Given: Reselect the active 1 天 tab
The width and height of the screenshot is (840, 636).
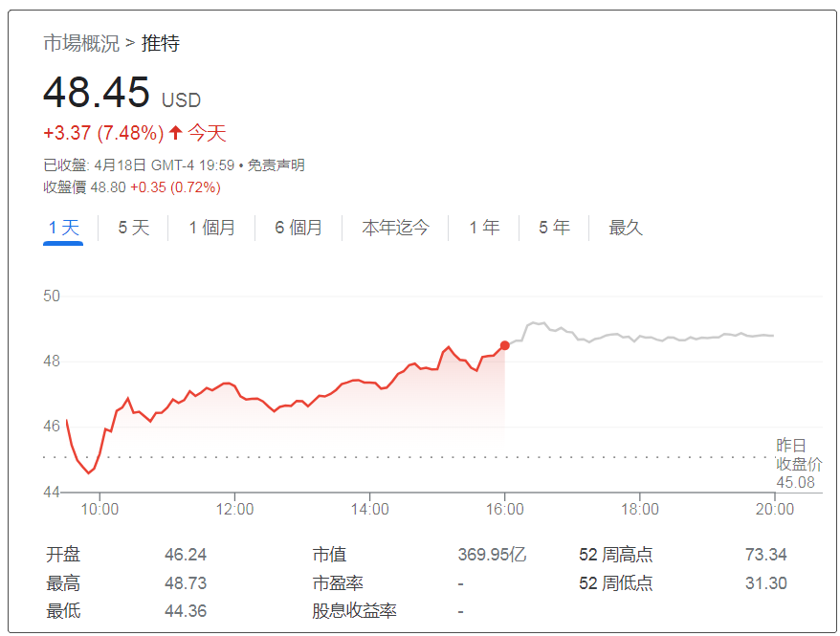Looking at the screenshot, I should click(x=61, y=227).
